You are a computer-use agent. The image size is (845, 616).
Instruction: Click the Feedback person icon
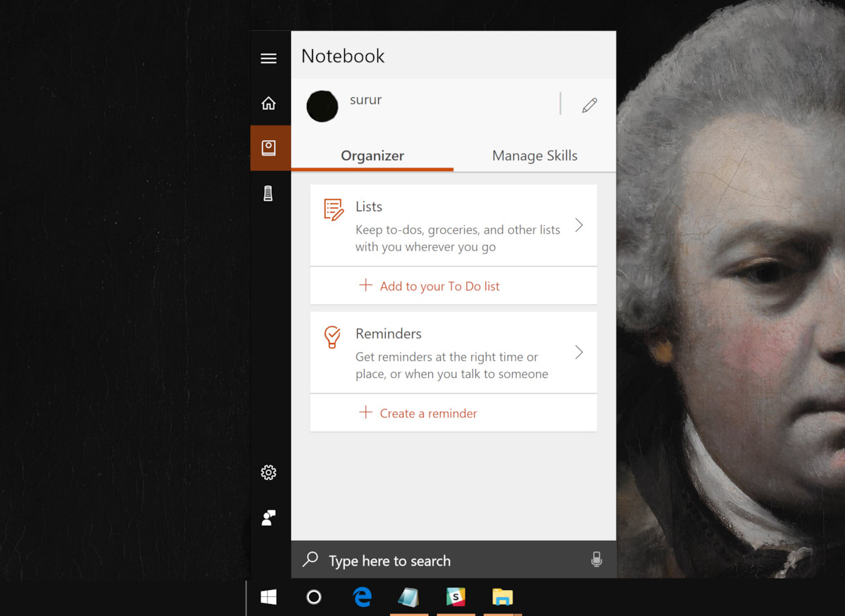268,518
